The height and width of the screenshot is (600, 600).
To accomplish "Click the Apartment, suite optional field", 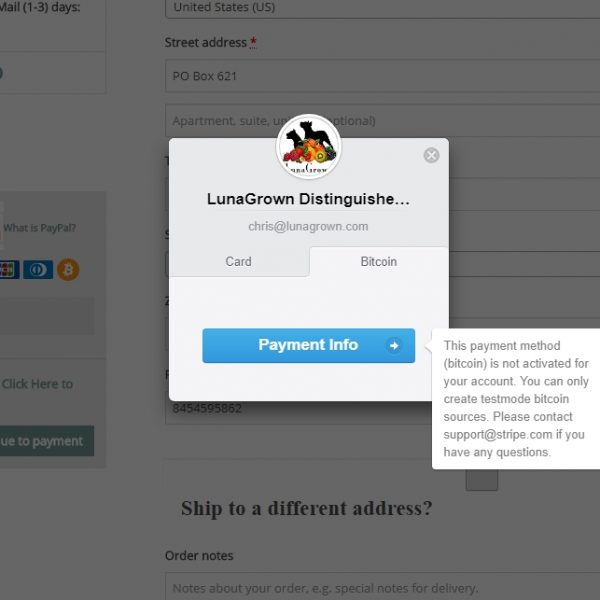I will tap(382, 121).
